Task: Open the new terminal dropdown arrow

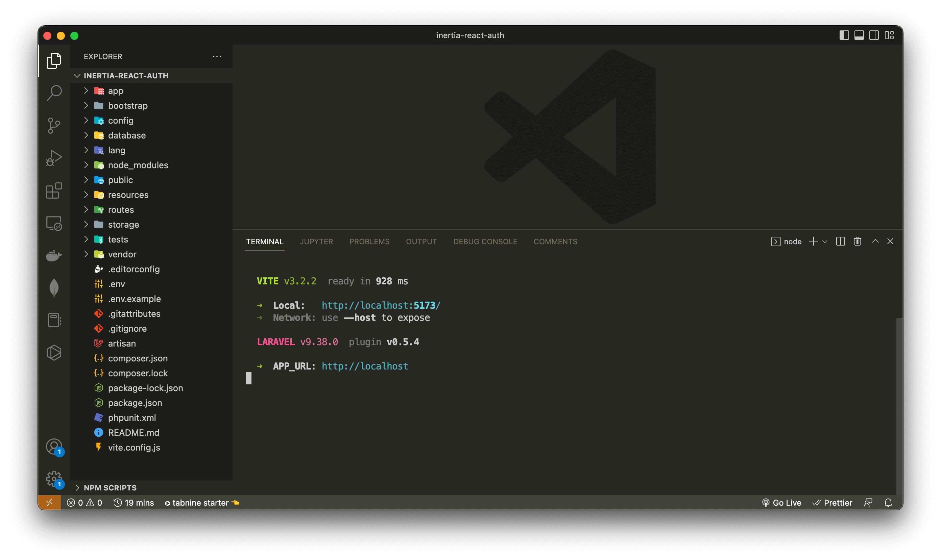Action: (825, 241)
